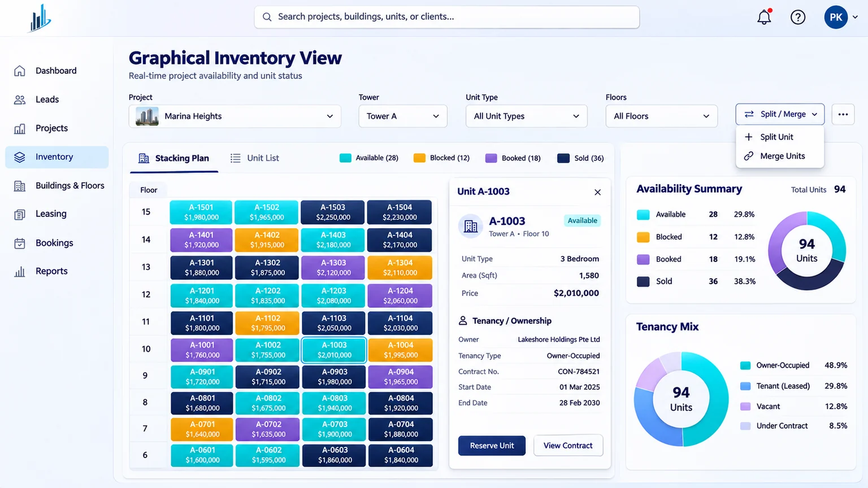
Task: Open the Tower A dropdown
Action: [403, 116]
